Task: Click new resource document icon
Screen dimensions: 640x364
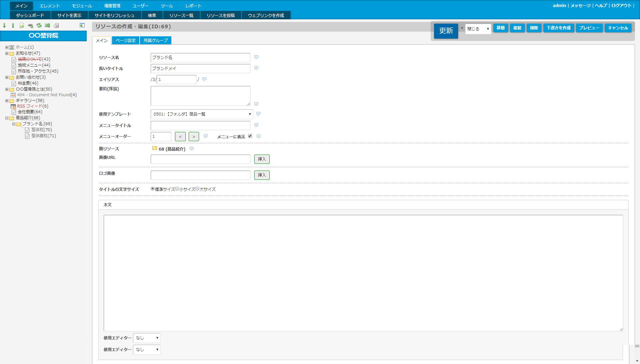Action: click(22, 26)
